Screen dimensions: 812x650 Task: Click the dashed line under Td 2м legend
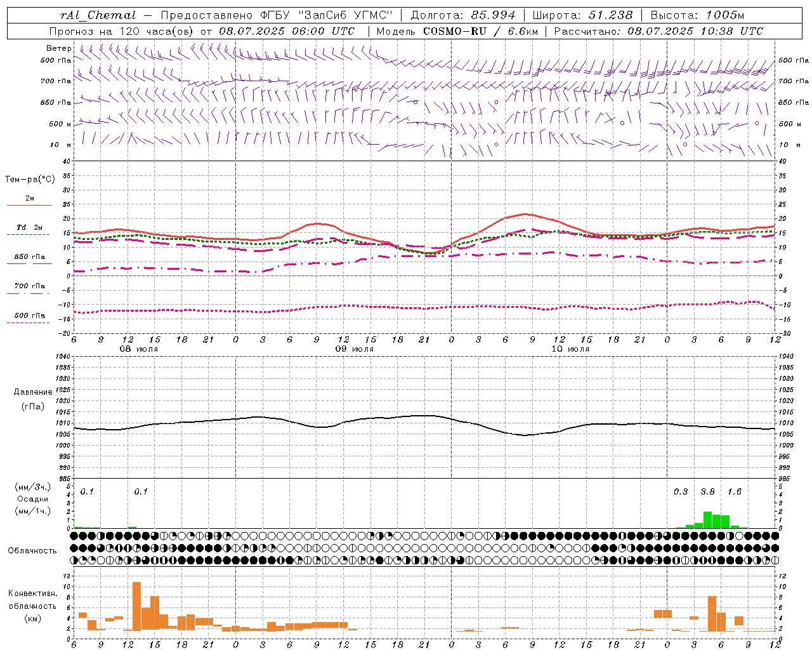(29, 235)
